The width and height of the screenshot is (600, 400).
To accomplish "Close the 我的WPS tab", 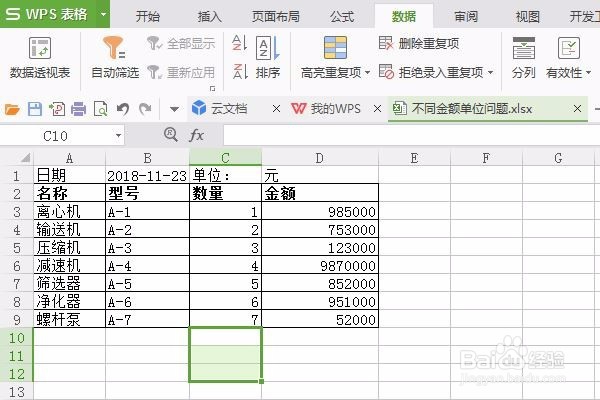I will tap(377, 109).
